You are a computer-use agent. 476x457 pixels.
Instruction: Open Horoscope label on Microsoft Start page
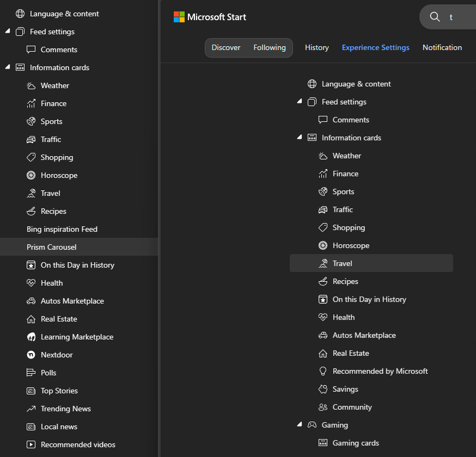[351, 245]
